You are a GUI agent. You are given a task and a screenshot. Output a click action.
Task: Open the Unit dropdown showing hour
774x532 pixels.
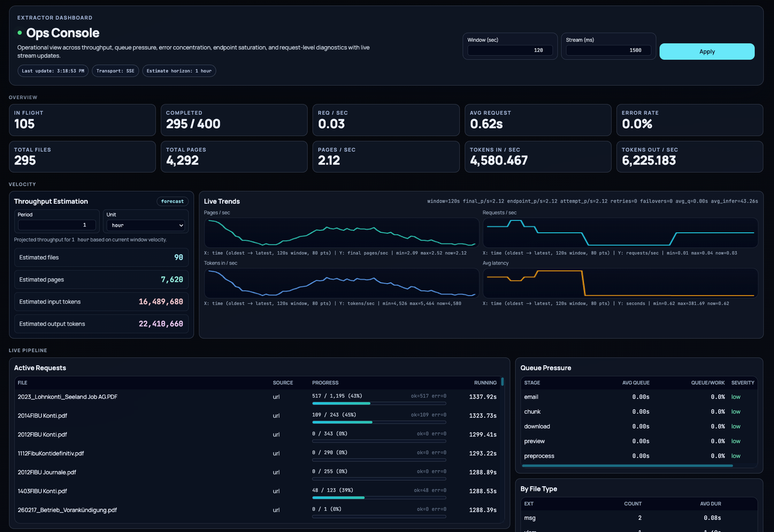pos(145,225)
